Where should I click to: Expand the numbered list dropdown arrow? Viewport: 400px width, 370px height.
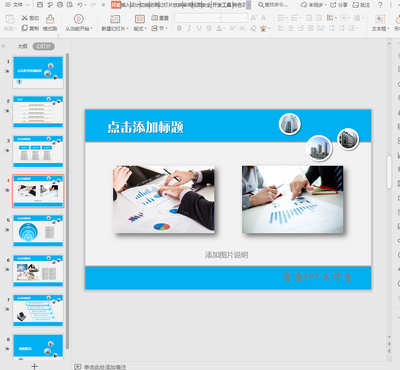(x=300, y=18)
